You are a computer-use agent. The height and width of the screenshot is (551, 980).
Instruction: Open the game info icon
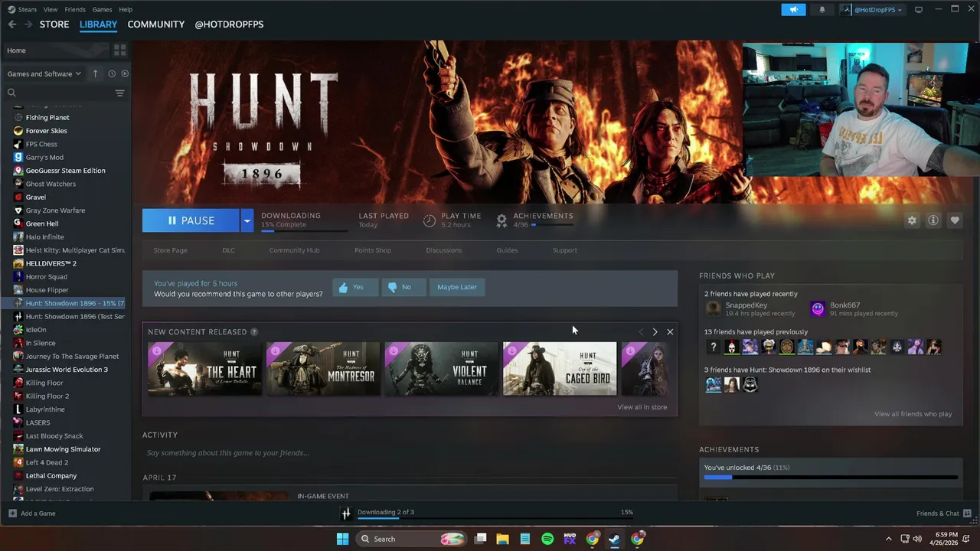point(933,220)
